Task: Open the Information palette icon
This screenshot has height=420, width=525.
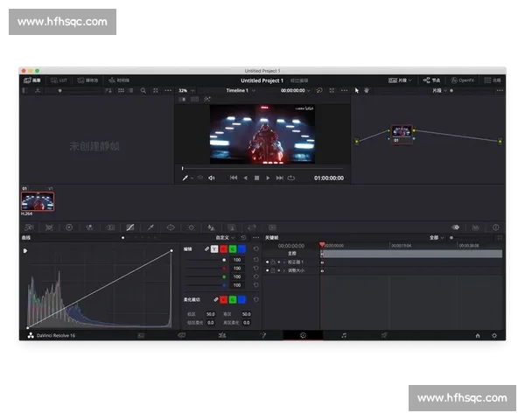Action: coord(496,227)
